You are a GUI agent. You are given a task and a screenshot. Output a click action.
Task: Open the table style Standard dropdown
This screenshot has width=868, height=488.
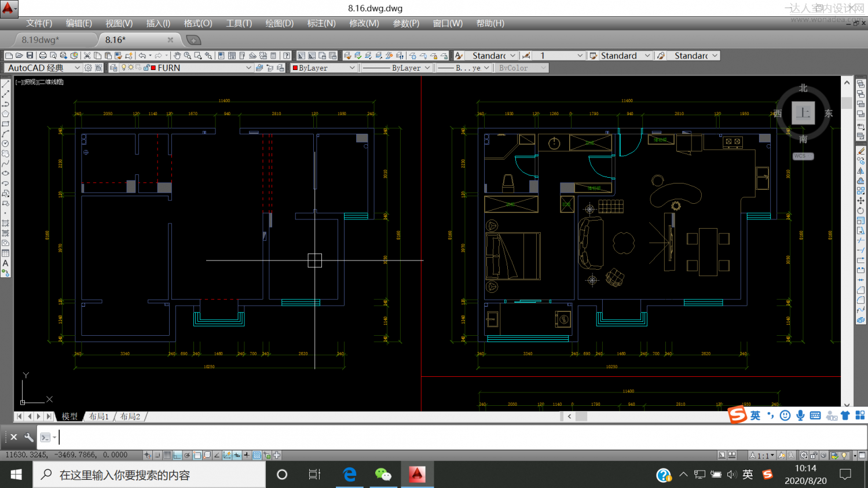pyautogui.click(x=647, y=56)
